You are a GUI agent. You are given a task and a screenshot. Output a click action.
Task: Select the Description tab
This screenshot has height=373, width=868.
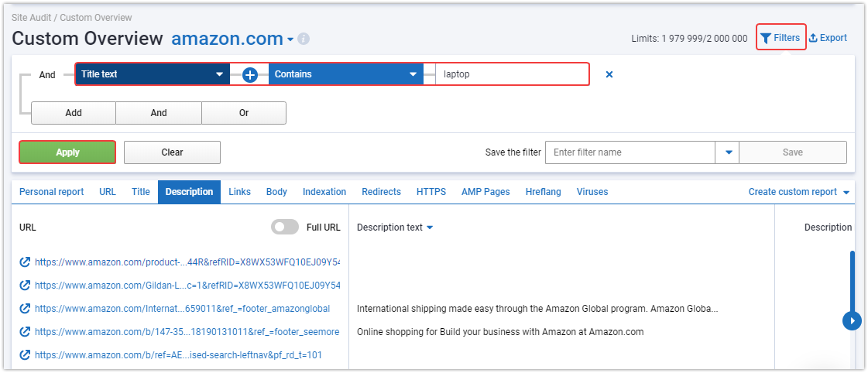point(190,191)
